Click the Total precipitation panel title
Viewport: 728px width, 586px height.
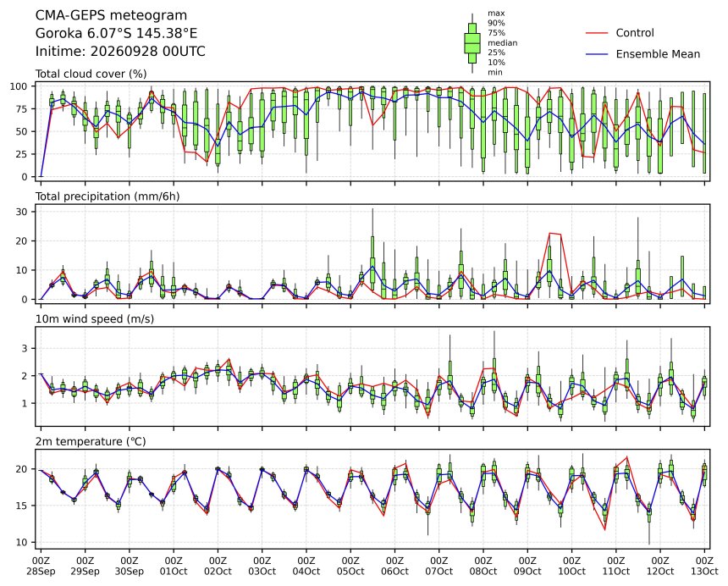click(x=108, y=196)
